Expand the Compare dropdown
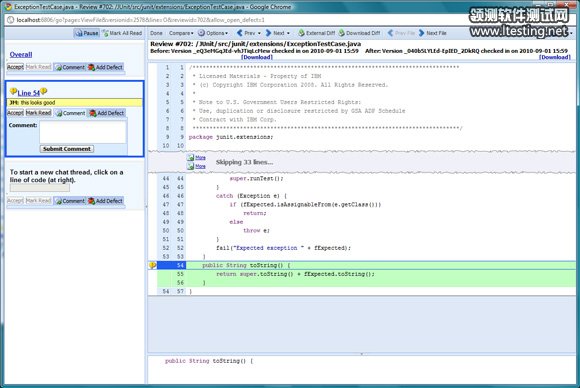The width and height of the screenshot is (580, 388). pyautogui.click(x=181, y=33)
